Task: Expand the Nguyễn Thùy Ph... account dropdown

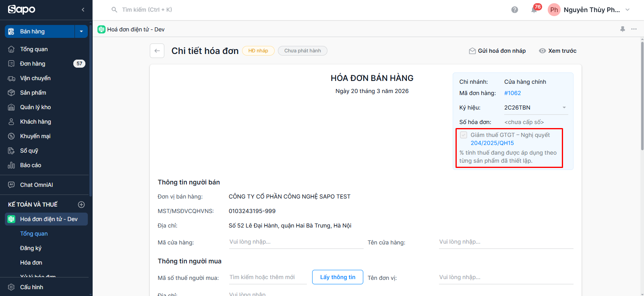Action: 627,10
